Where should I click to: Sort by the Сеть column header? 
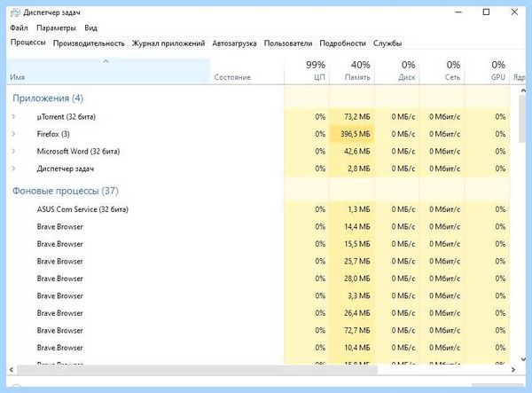442,71
